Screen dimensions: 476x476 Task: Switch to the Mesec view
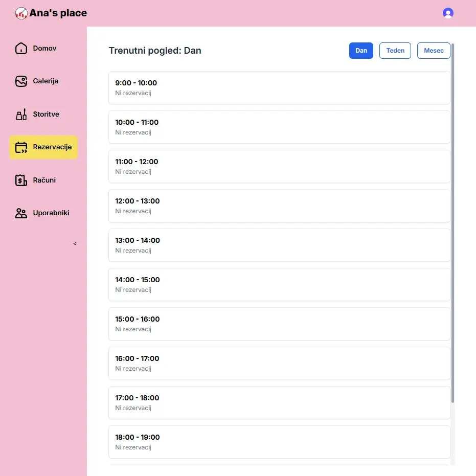[x=434, y=51]
